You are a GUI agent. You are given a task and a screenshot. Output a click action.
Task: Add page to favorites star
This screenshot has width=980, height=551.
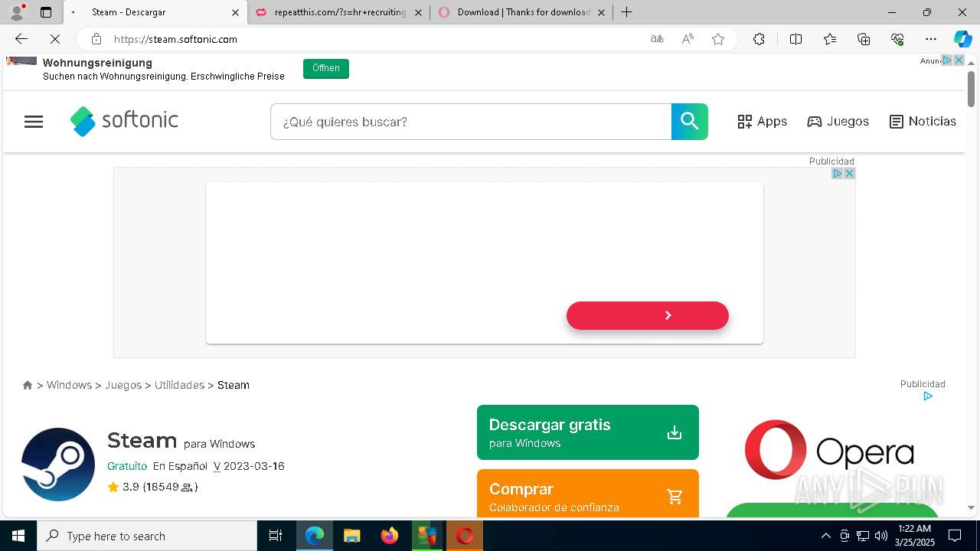(x=718, y=39)
